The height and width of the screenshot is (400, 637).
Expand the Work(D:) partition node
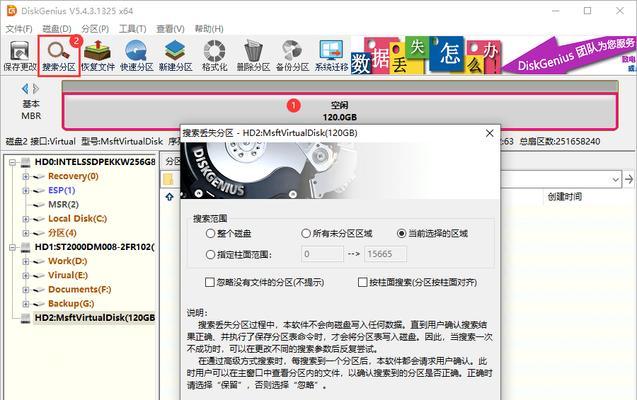pos(26,262)
